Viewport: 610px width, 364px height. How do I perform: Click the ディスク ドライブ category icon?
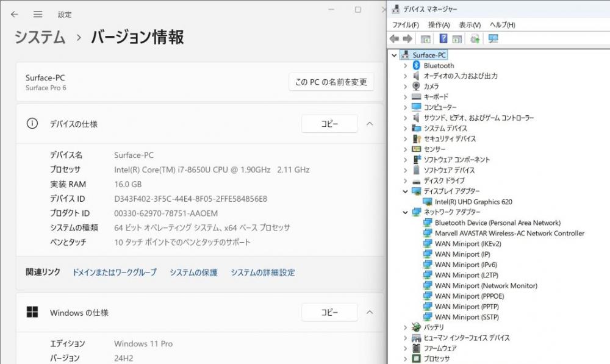click(416, 181)
